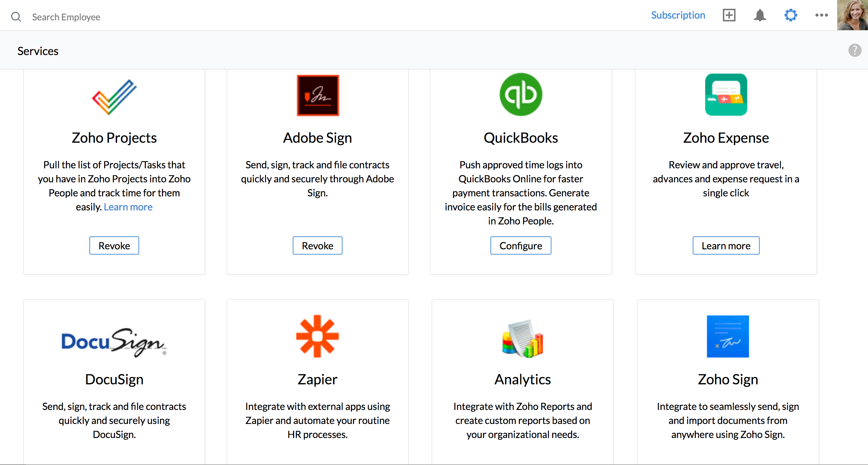Revoke the Zoho Projects integration
The width and height of the screenshot is (868, 465).
(x=114, y=245)
